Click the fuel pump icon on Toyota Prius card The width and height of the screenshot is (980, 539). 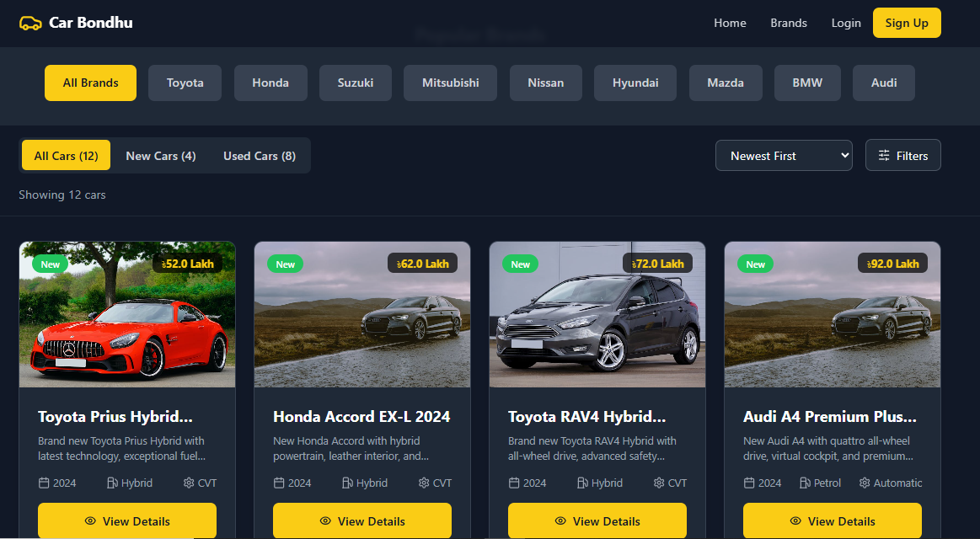click(x=112, y=483)
